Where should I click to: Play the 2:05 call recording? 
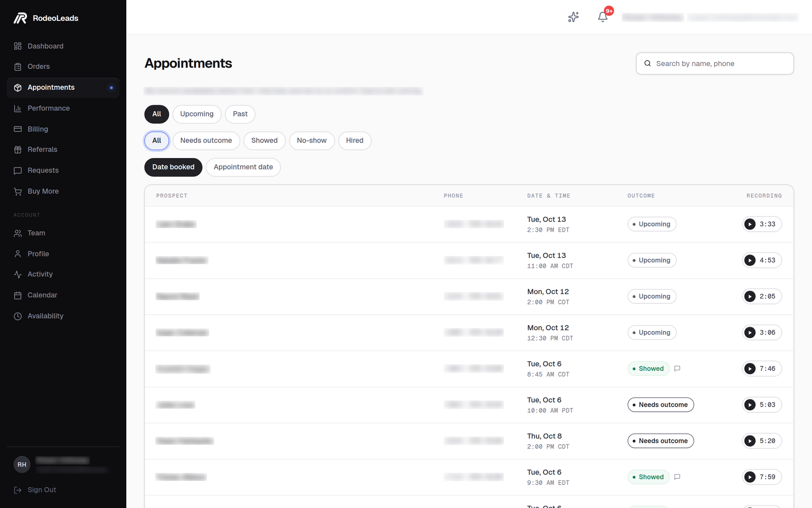[762, 296]
